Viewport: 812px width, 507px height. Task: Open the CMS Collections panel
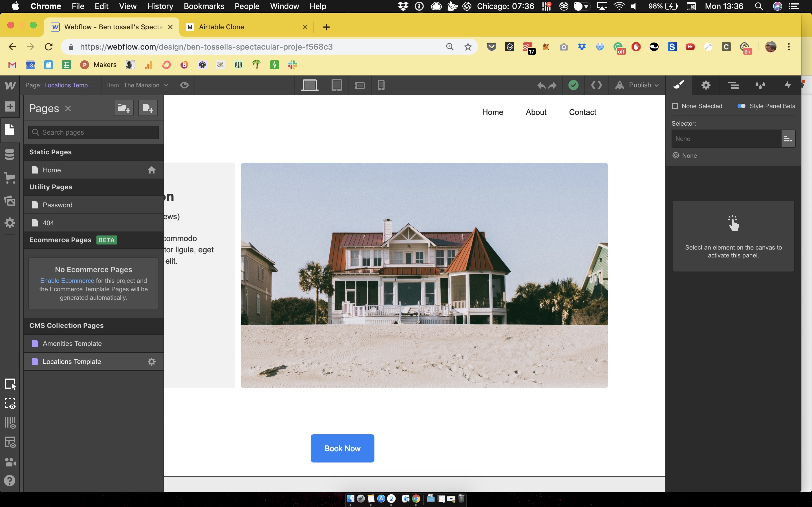(x=10, y=155)
